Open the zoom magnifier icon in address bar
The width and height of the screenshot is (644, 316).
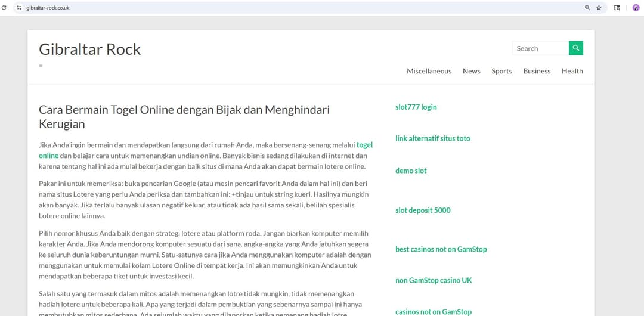pos(587,7)
